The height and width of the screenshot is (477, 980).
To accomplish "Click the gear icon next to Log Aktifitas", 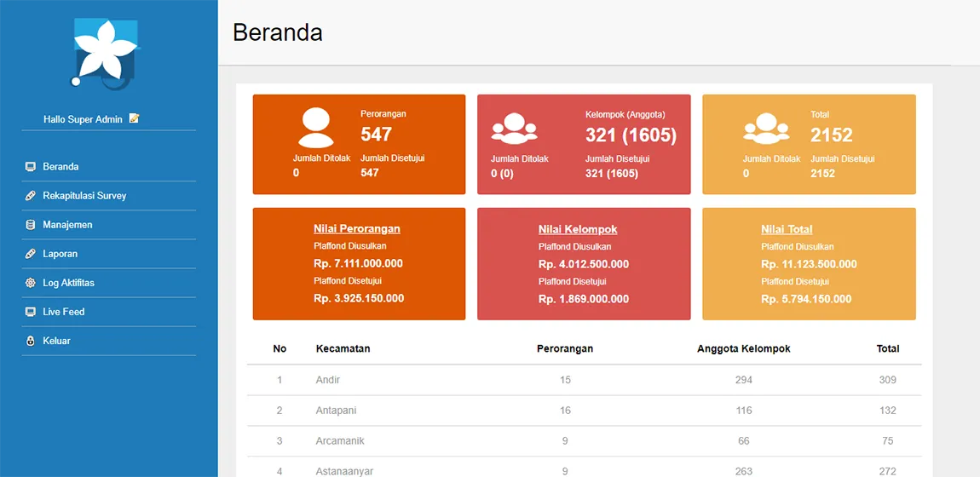I will pos(30,283).
